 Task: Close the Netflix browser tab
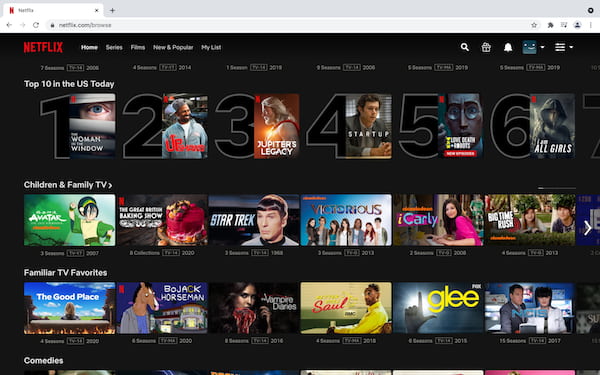point(96,10)
